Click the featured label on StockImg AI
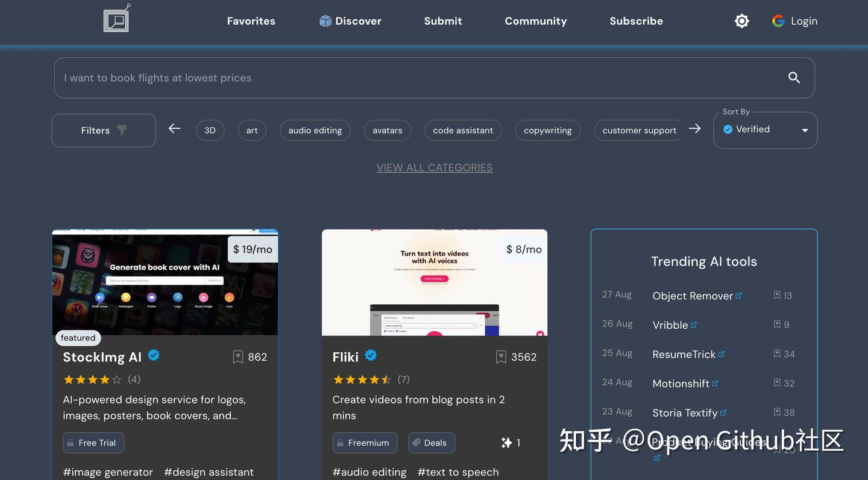This screenshot has height=480, width=868. (x=78, y=338)
